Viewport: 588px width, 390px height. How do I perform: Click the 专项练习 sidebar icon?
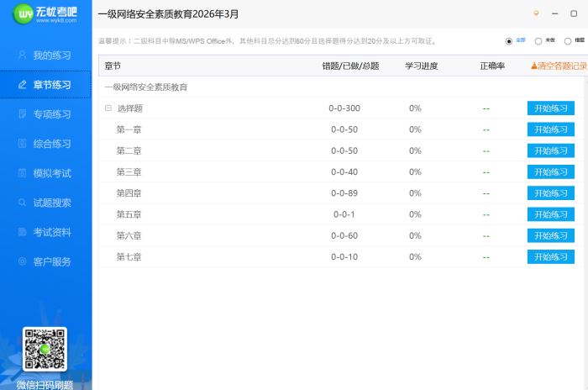click(x=23, y=114)
